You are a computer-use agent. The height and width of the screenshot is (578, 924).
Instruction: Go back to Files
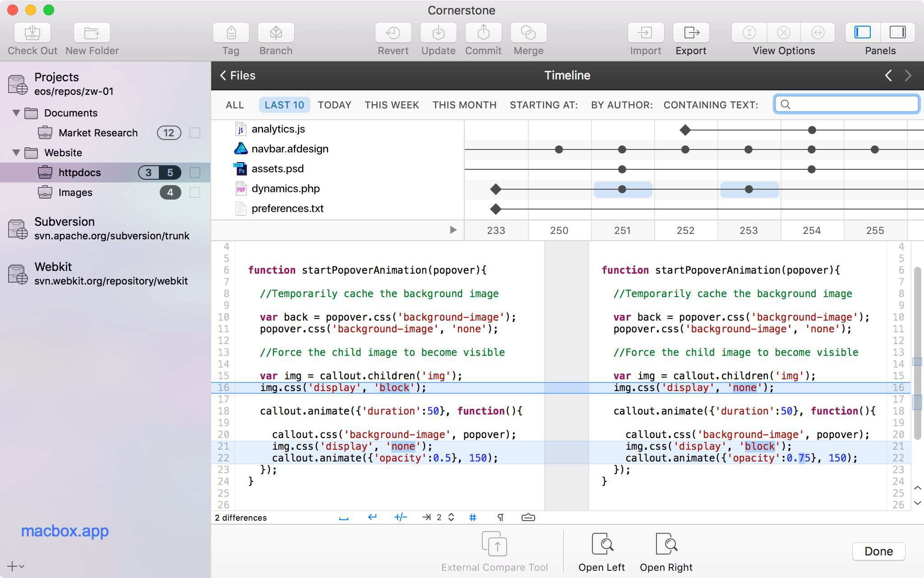[x=238, y=75]
